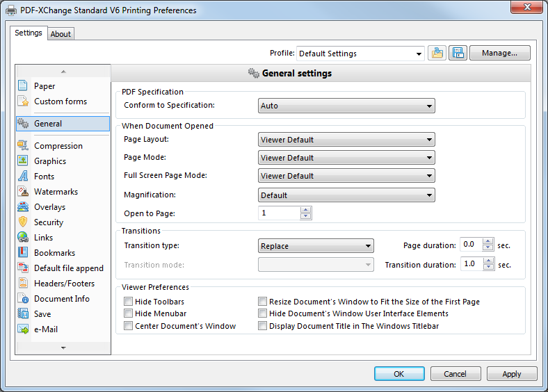Screen dimensions: 548x392
Task: Close the Printing Preferences window
Action: pyautogui.click(x=527, y=7)
